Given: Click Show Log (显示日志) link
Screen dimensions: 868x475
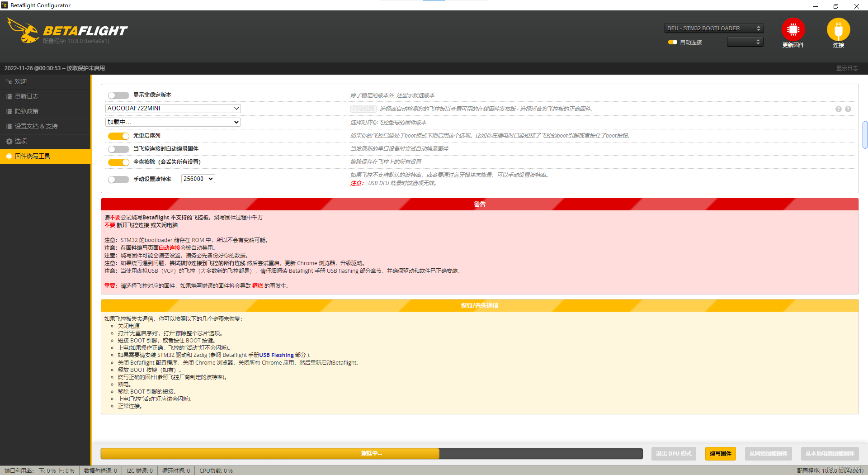Looking at the screenshot, I should pyautogui.click(x=847, y=68).
